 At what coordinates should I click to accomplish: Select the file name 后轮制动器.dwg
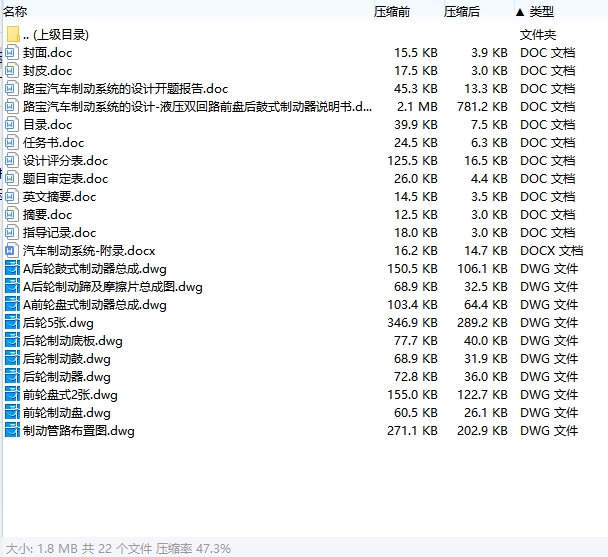pos(67,377)
